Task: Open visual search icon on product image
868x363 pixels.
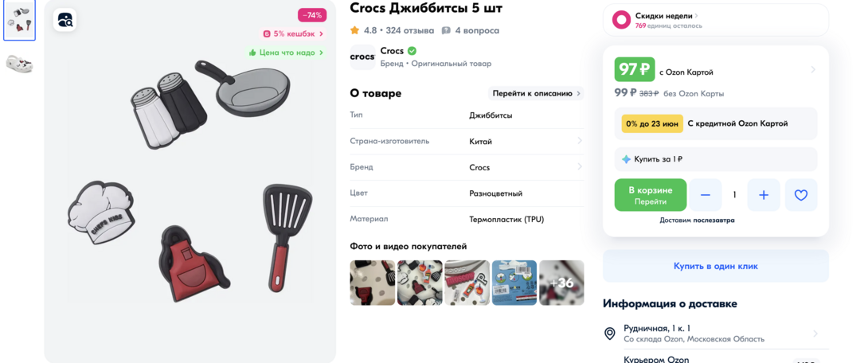Action: click(65, 21)
